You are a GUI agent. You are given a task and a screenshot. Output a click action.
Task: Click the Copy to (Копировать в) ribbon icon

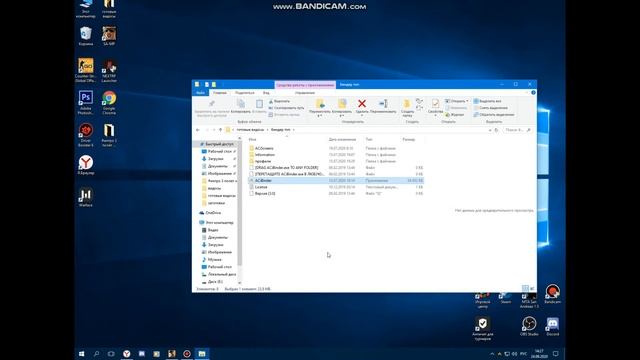tap(342, 104)
